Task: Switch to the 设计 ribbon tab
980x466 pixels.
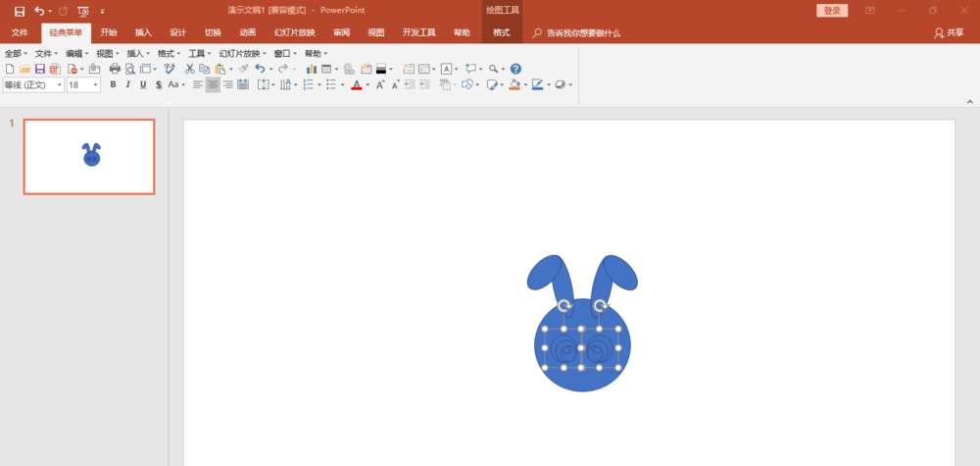Action: [178, 33]
